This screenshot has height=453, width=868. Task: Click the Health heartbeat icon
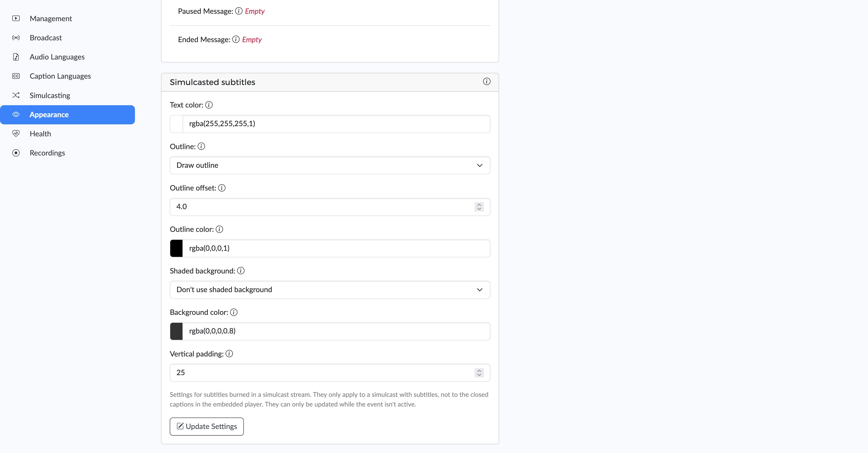[16, 134]
